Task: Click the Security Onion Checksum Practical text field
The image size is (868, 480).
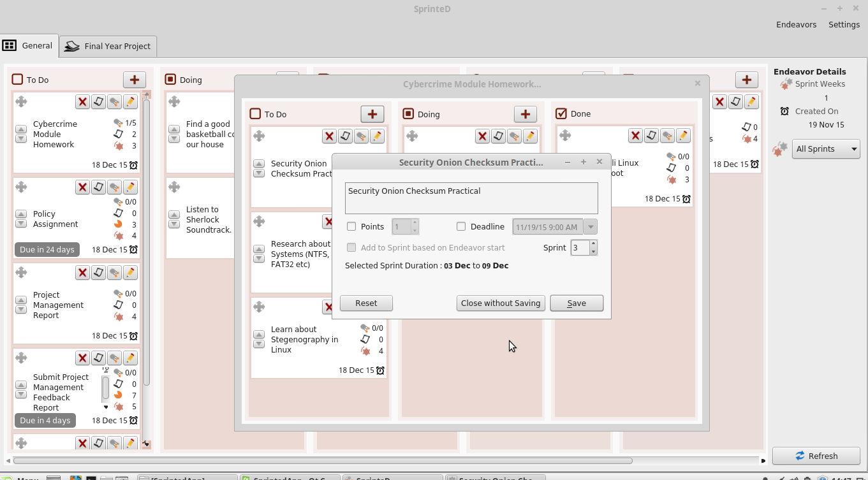Action: [471, 198]
